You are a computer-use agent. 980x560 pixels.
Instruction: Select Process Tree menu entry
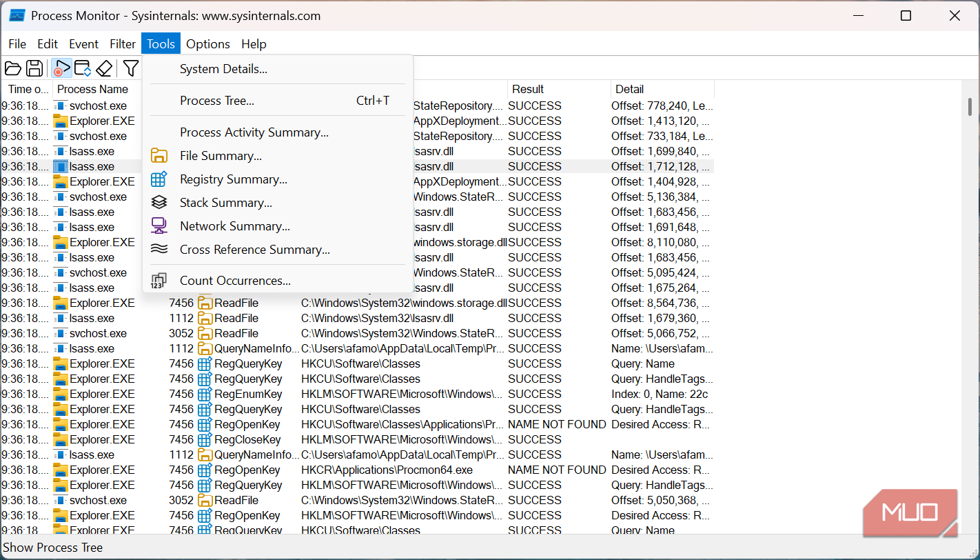(278, 101)
